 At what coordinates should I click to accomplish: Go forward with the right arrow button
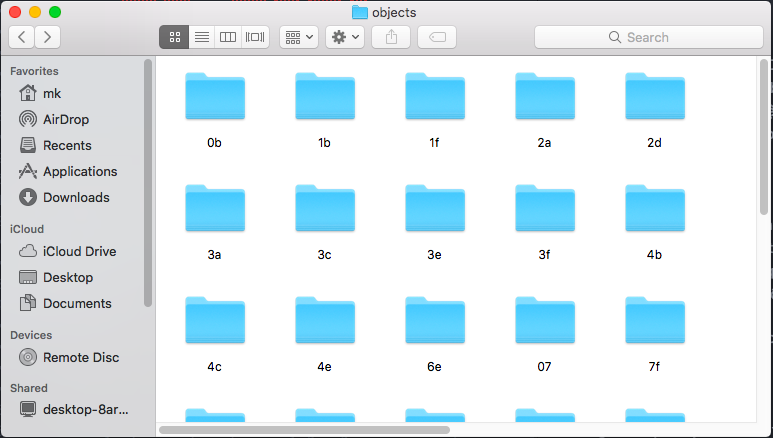(x=47, y=37)
